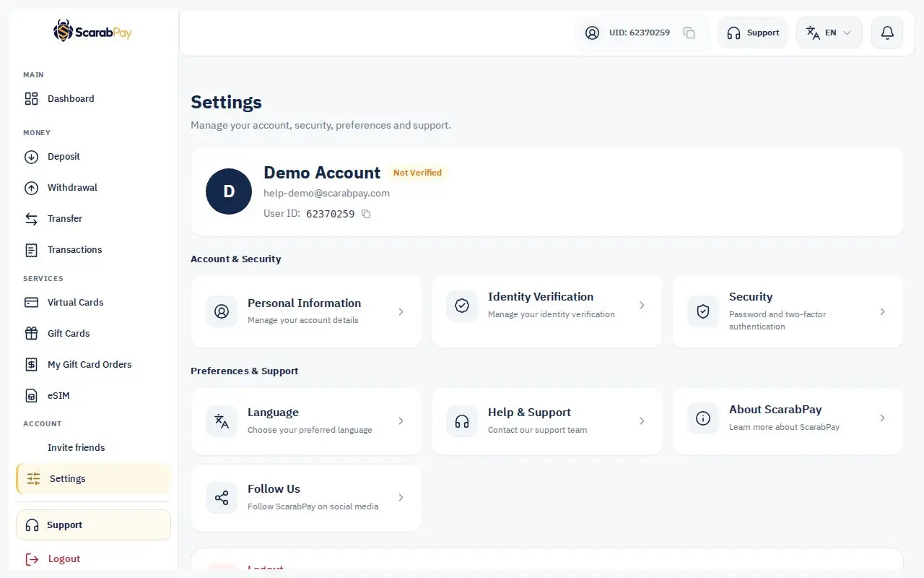
Task: Click the Deposit arrow-down icon
Action: pos(31,157)
